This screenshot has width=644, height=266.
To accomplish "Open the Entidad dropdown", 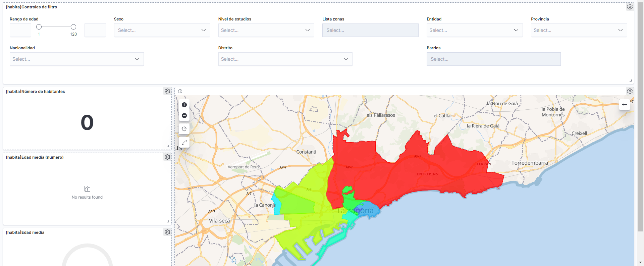I will 474,30.
